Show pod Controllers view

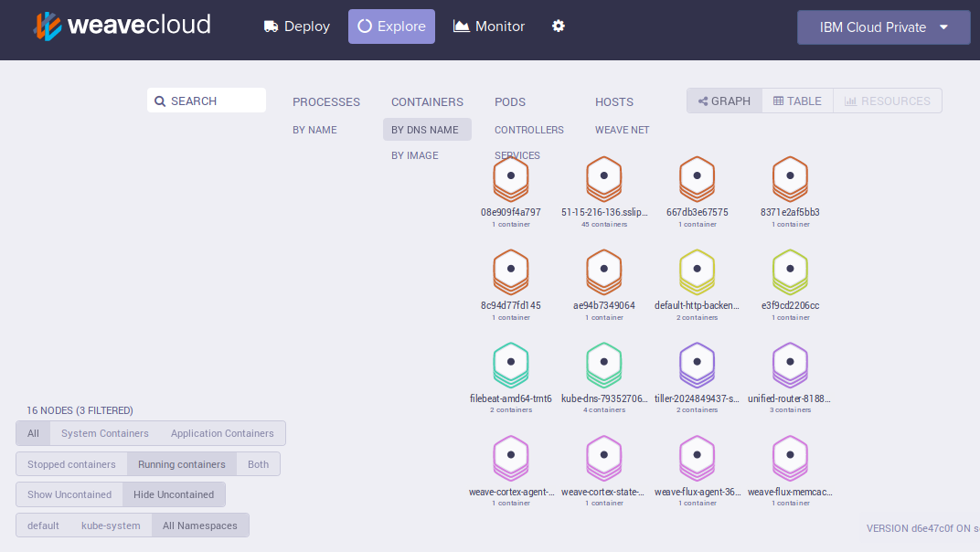[528, 130]
